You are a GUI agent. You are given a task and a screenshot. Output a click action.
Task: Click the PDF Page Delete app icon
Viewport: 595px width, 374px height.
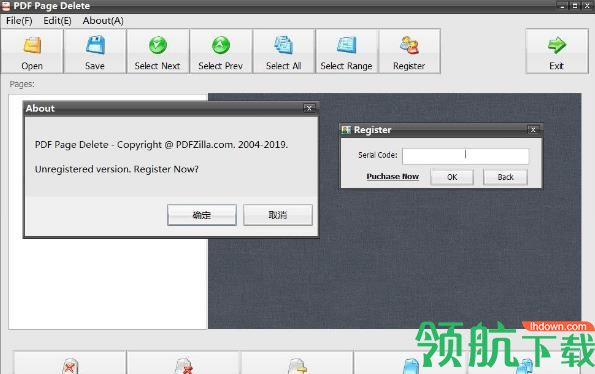tap(6, 6)
